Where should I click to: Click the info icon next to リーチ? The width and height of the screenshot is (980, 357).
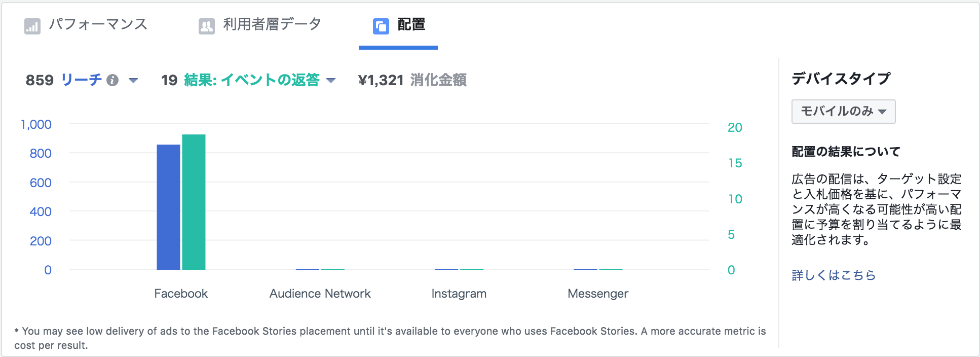(x=113, y=80)
